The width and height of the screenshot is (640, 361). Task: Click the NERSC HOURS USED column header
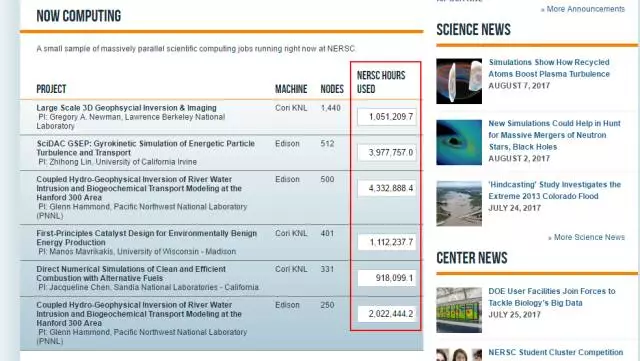[381, 82]
